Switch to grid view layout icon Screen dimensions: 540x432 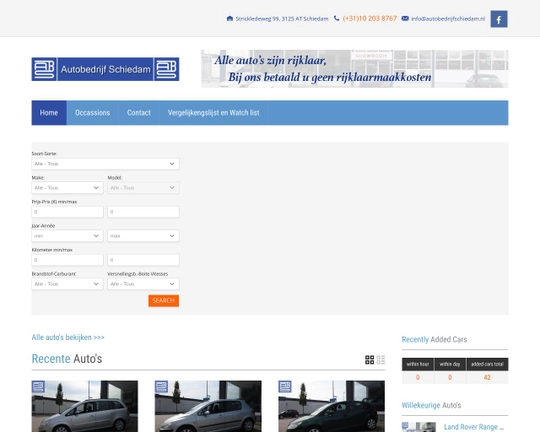370,360
